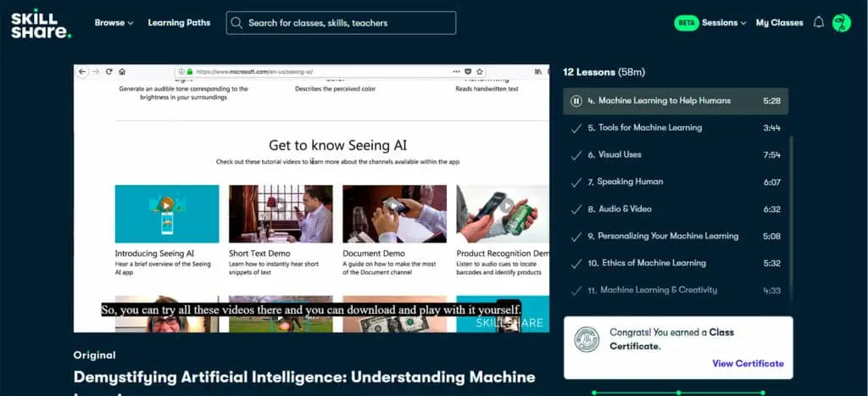868x396 pixels.
Task: Click the BETA badge
Action: (686, 23)
